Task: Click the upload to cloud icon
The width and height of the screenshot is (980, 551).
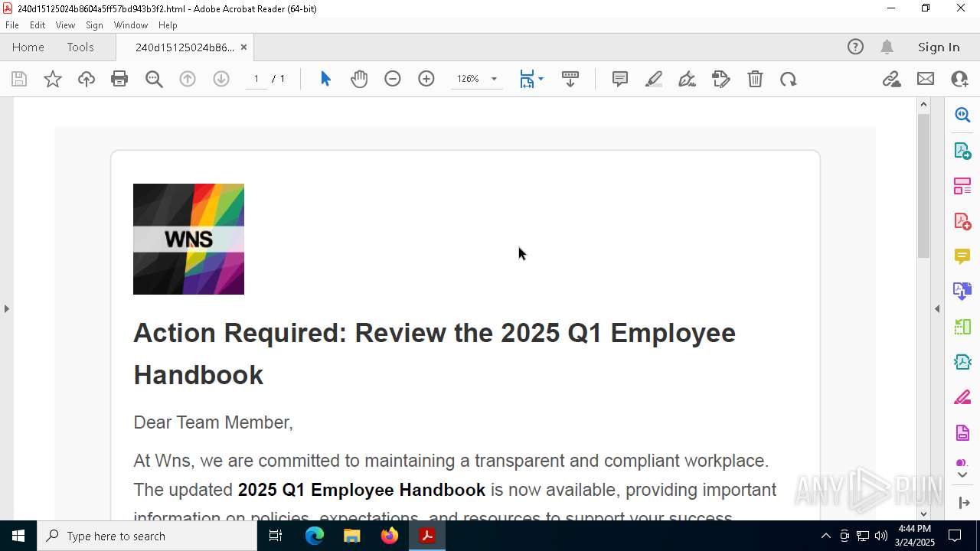Action: pyautogui.click(x=87, y=79)
